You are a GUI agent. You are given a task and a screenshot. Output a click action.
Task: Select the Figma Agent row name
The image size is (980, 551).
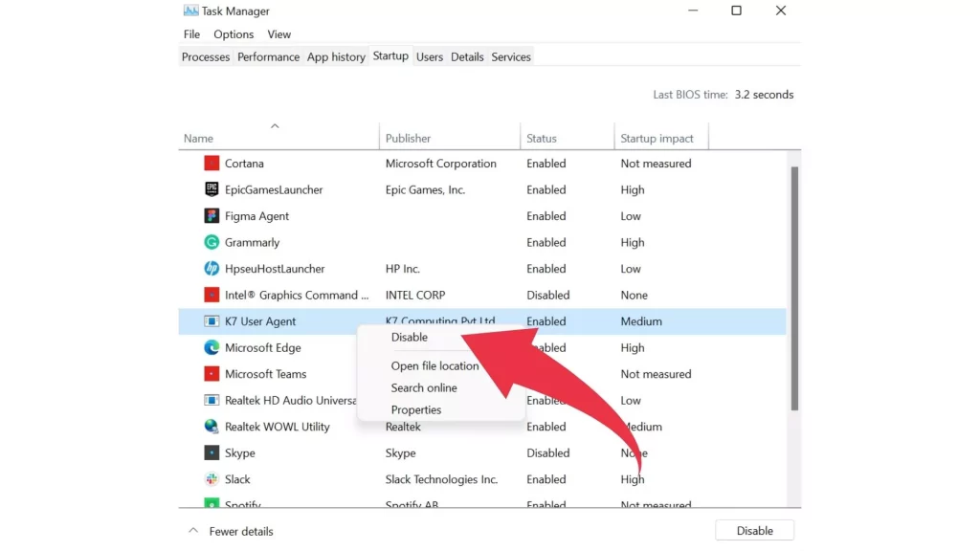(x=256, y=216)
